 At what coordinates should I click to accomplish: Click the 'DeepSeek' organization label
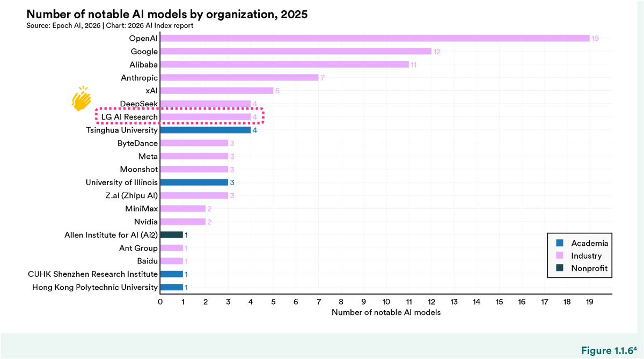point(140,104)
